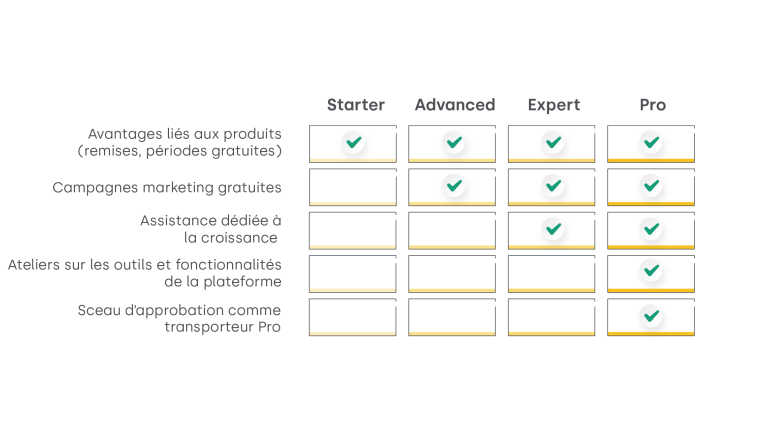Click the Expert checkmark for Assistance dédiée
Screen dimensions: 768x432
pos(553,229)
